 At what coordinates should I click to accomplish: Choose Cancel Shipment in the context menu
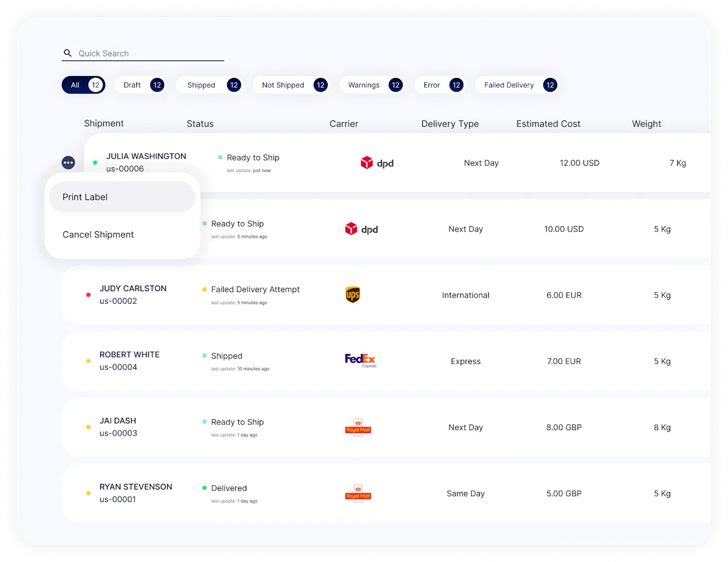pyautogui.click(x=122, y=235)
